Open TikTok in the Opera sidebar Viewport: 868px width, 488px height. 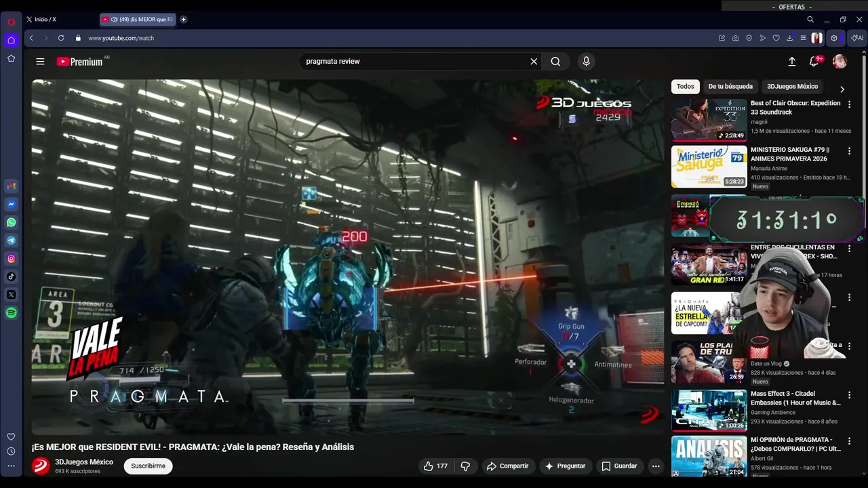pos(11,277)
